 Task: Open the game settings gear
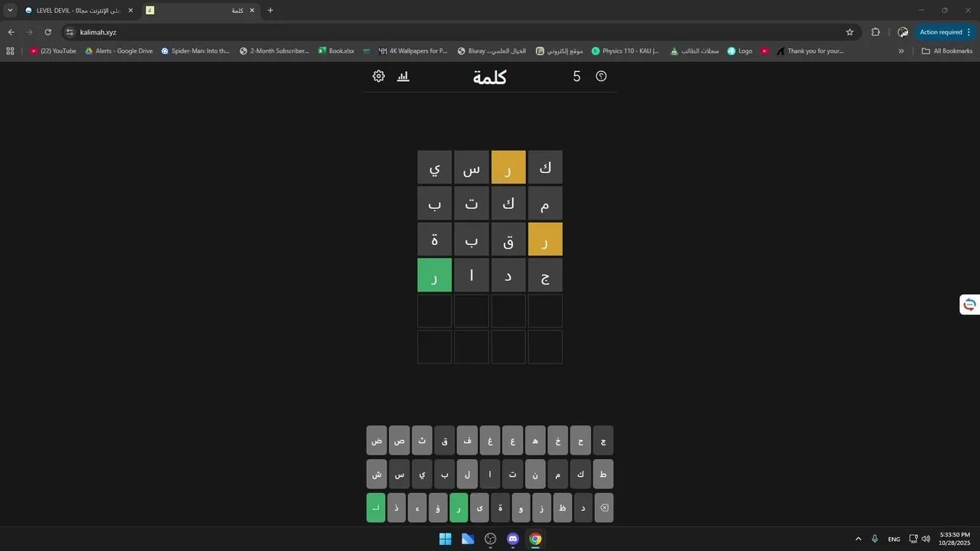(379, 77)
